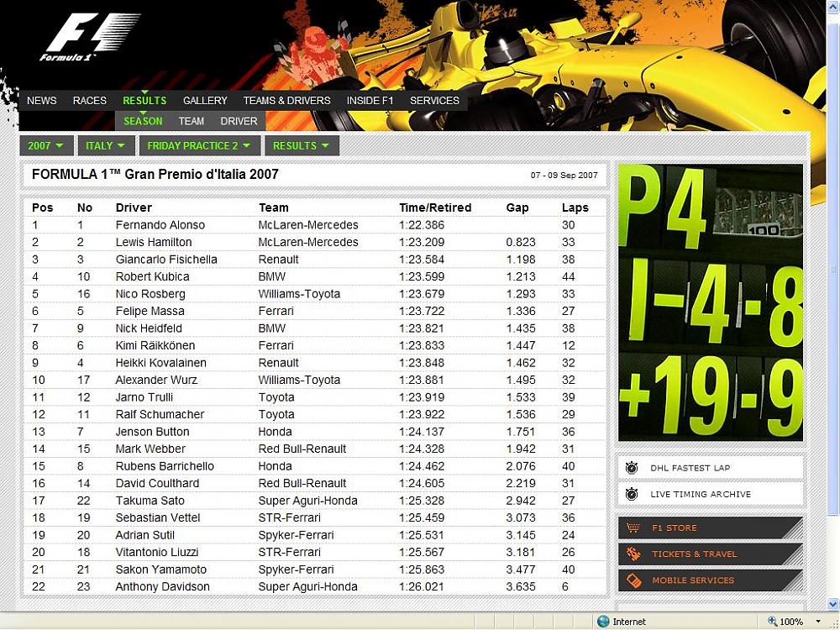The image size is (840, 630).
Task: Expand the Friday Practice 2 session dropdown
Action: point(199,145)
